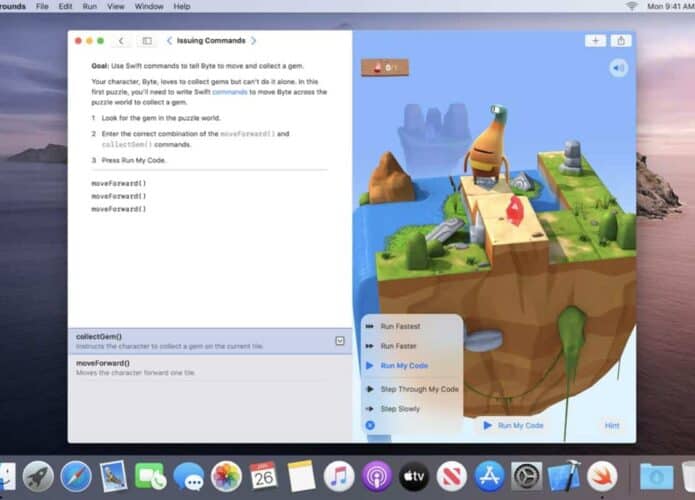Expand collectGem() suggestion details
The image size is (695, 500).
click(340, 340)
